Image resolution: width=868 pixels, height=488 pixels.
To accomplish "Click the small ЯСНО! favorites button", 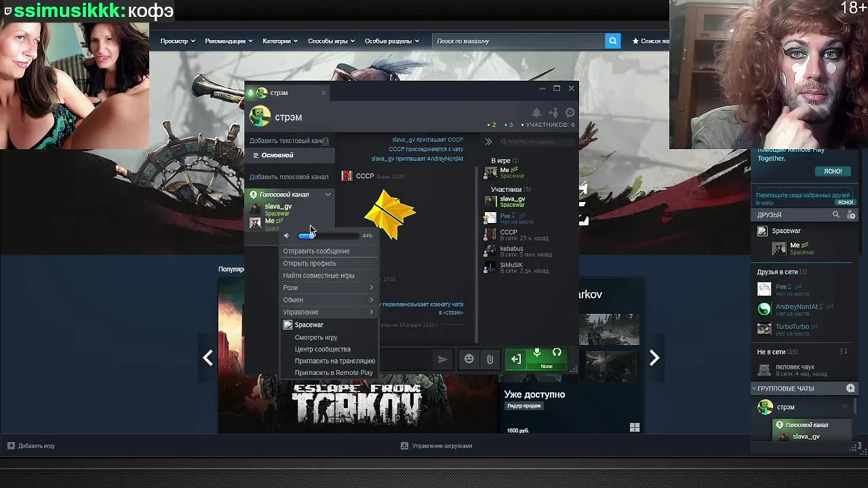I will pos(844,202).
